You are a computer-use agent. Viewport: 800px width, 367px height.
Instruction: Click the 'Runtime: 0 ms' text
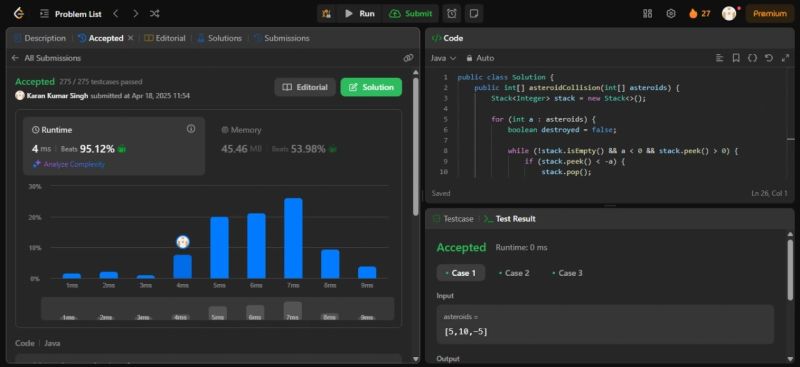tap(521, 248)
